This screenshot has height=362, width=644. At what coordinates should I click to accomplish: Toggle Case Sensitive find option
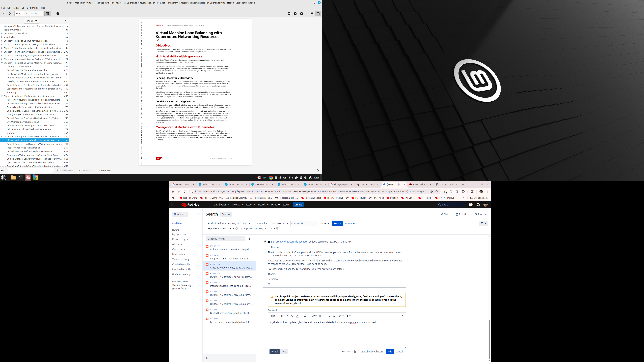[104, 171]
